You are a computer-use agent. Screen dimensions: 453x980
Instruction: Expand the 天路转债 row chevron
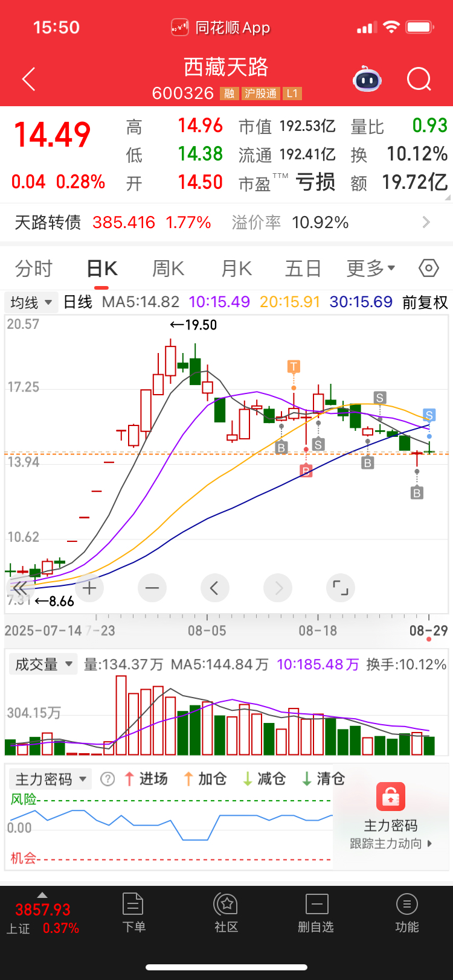(x=426, y=222)
